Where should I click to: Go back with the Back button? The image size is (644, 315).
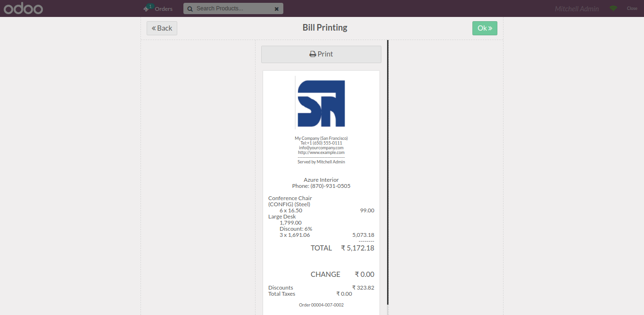click(162, 28)
